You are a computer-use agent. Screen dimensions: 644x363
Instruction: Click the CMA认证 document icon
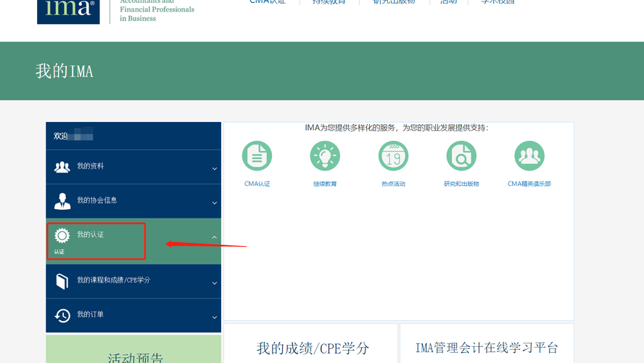[257, 156]
